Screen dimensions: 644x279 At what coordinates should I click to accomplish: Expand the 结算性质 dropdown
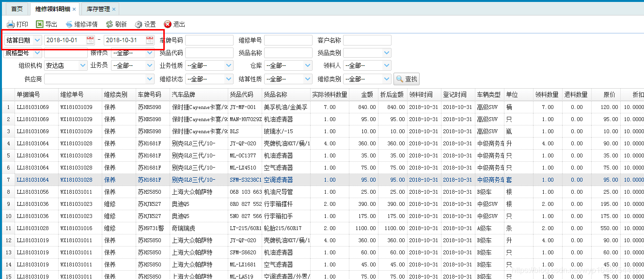(308, 79)
